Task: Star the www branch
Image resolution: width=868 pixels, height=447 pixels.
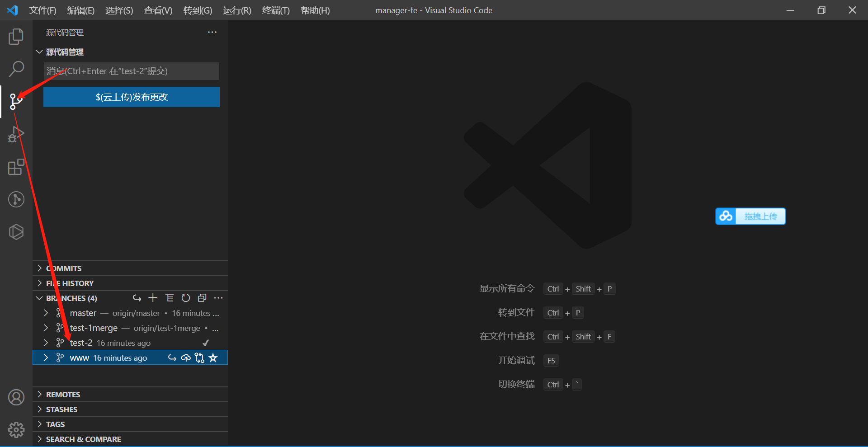Action: tap(213, 358)
